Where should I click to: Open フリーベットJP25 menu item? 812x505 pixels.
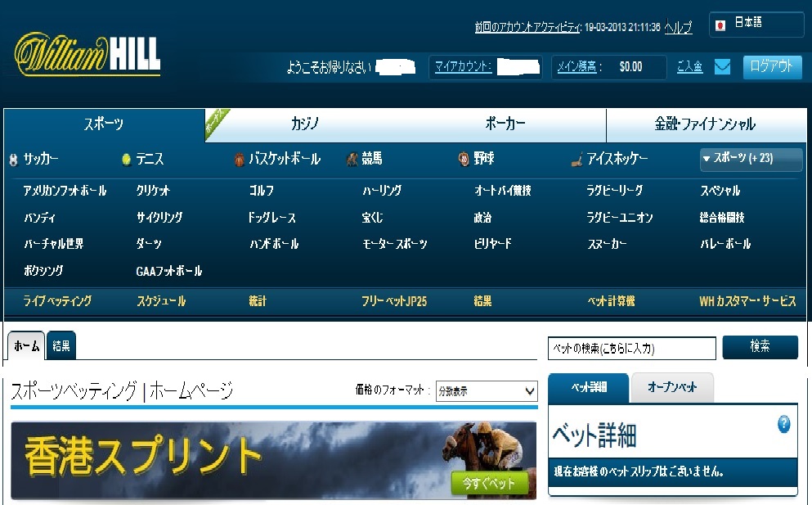click(394, 301)
